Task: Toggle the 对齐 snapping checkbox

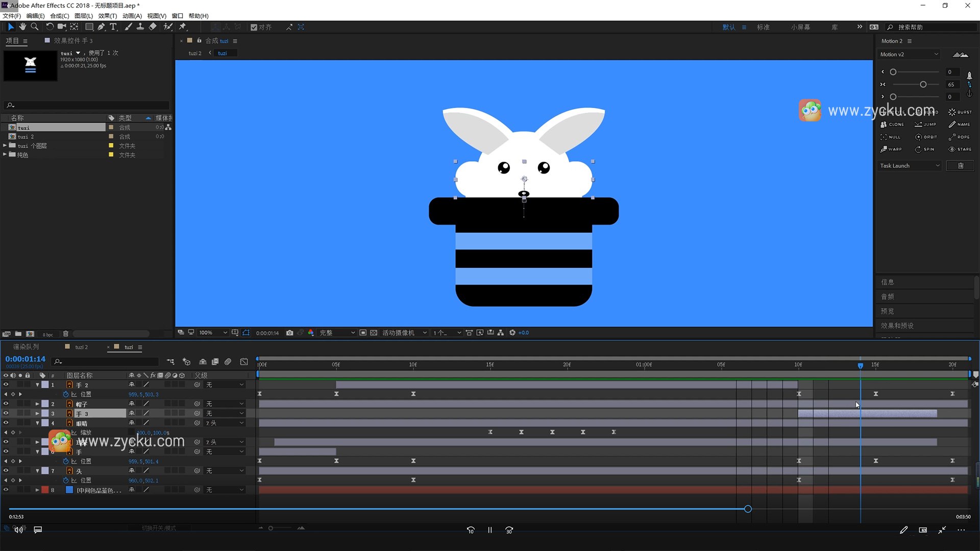Action: pos(254,27)
